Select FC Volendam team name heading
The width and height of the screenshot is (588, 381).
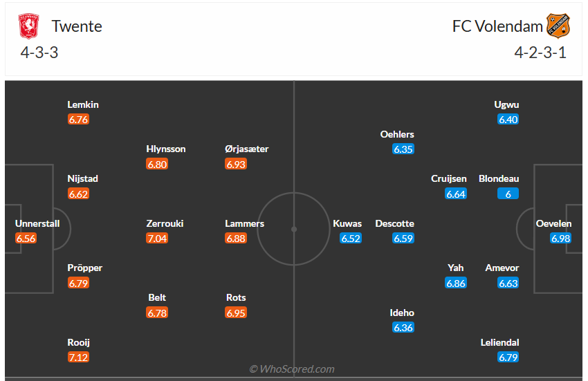pyautogui.click(x=497, y=26)
